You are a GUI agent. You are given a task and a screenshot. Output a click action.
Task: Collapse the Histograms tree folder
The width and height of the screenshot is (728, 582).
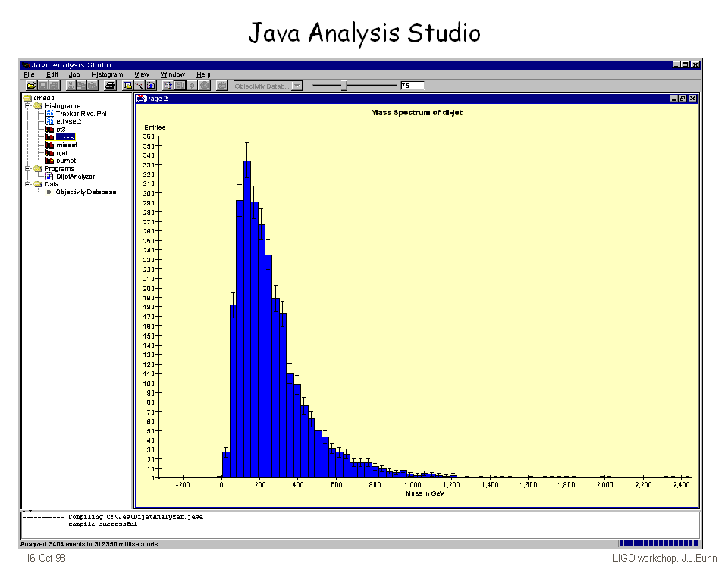(x=28, y=106)
